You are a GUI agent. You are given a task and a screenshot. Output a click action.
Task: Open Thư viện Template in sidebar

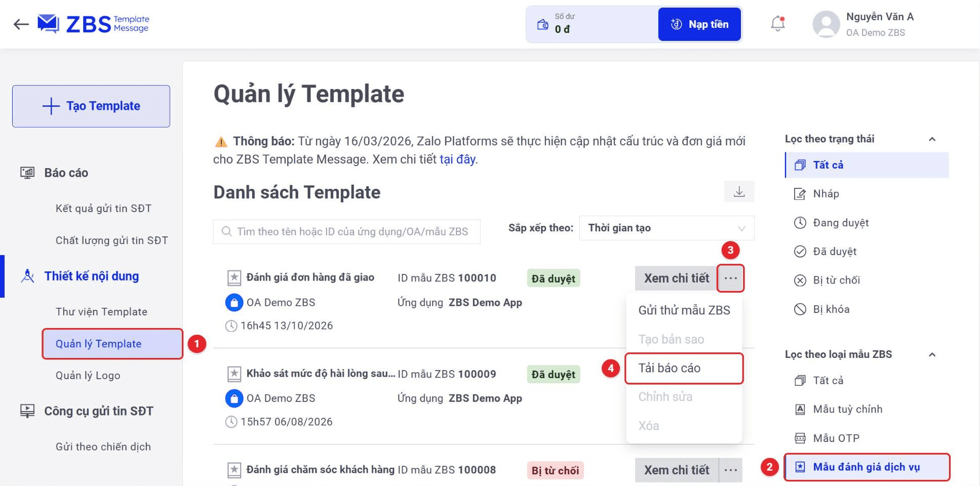coord(101,312)
